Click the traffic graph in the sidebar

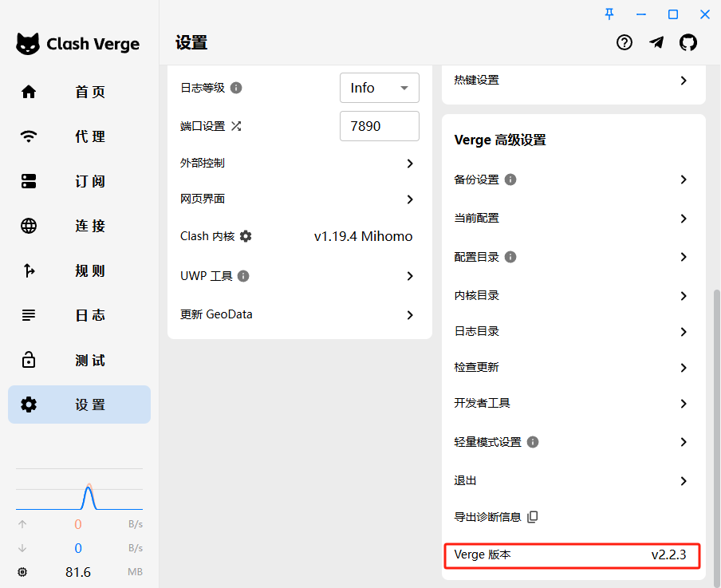(x=79, y=490)
